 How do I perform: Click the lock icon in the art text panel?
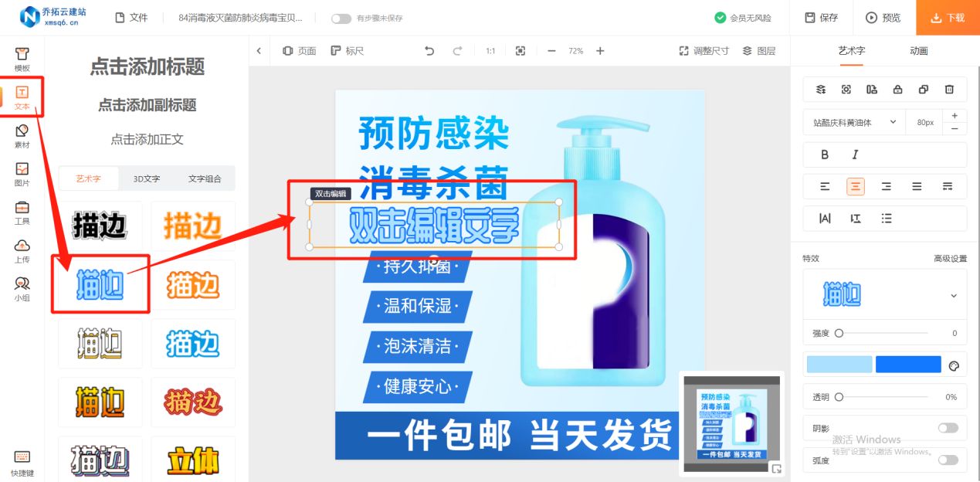point(897,90)
